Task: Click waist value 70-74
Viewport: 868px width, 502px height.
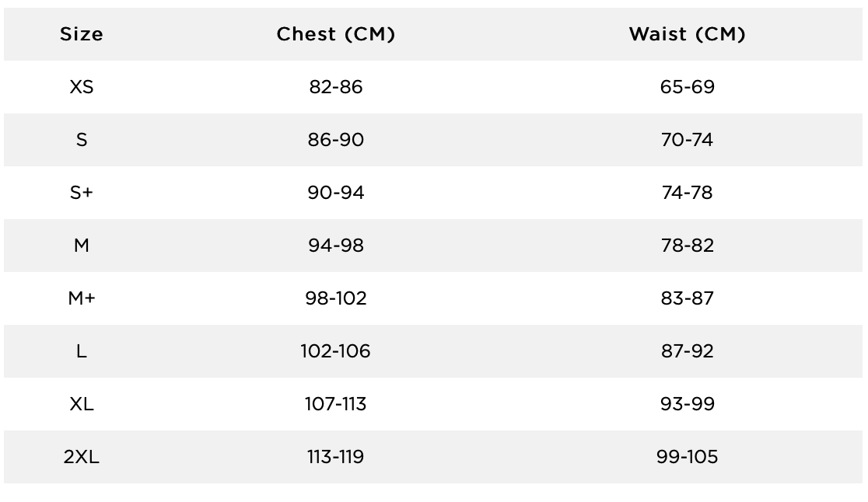Action: (687, 140)
